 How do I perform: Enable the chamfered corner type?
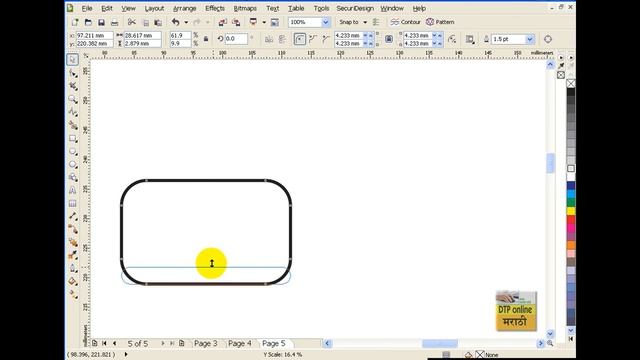click(x=326, y=39)
